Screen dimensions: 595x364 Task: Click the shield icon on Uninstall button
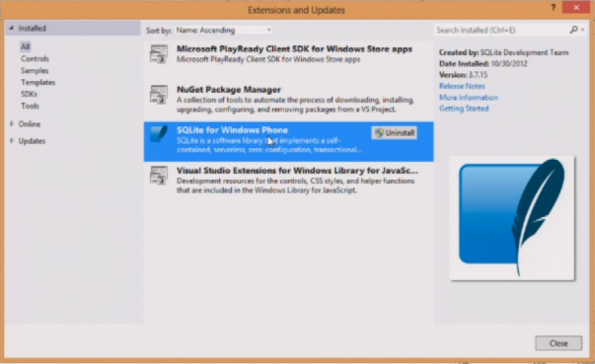point(379,133)
